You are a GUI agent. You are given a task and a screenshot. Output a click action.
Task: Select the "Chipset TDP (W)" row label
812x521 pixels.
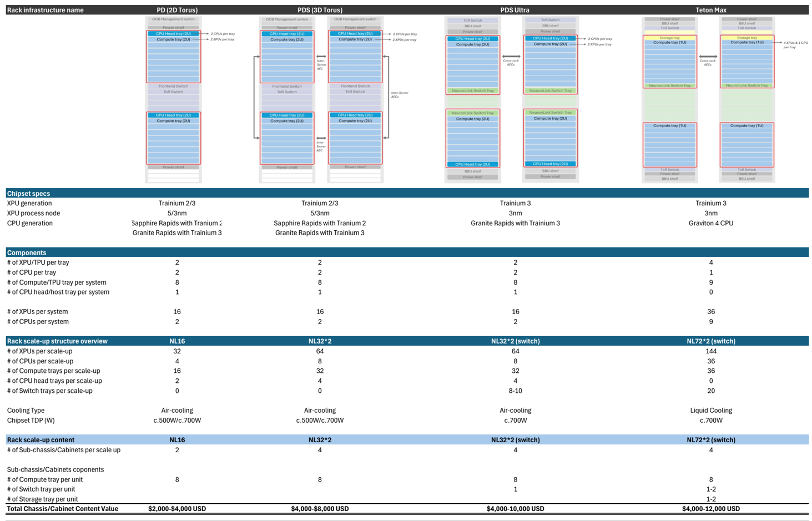point(31,421)
